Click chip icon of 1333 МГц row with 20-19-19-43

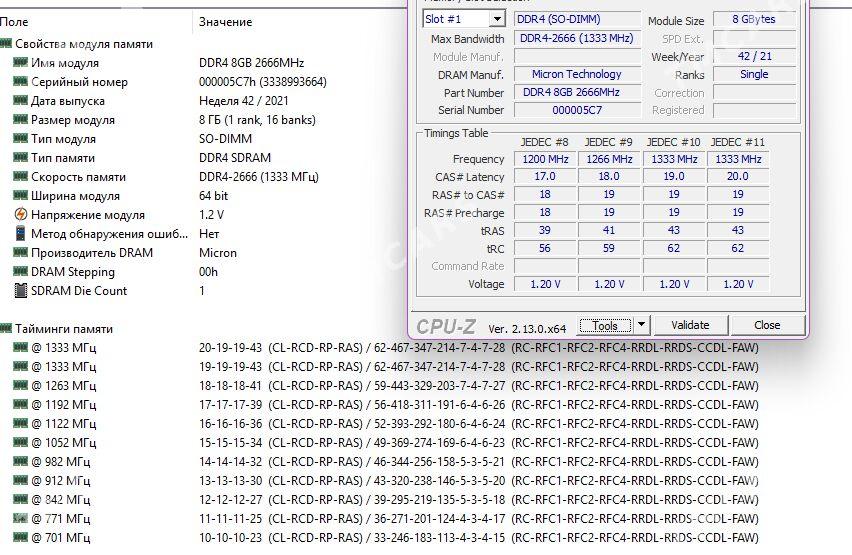click(x=20, y=347)
